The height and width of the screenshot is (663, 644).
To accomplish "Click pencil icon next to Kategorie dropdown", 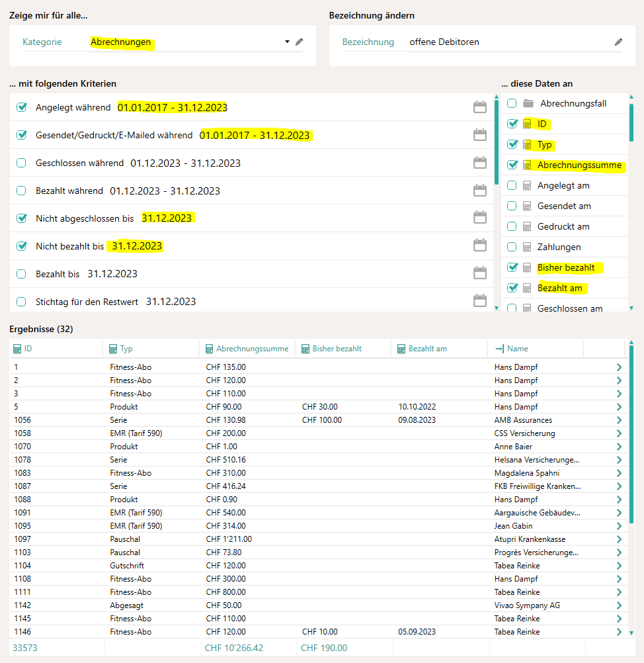I will point(299,42).
